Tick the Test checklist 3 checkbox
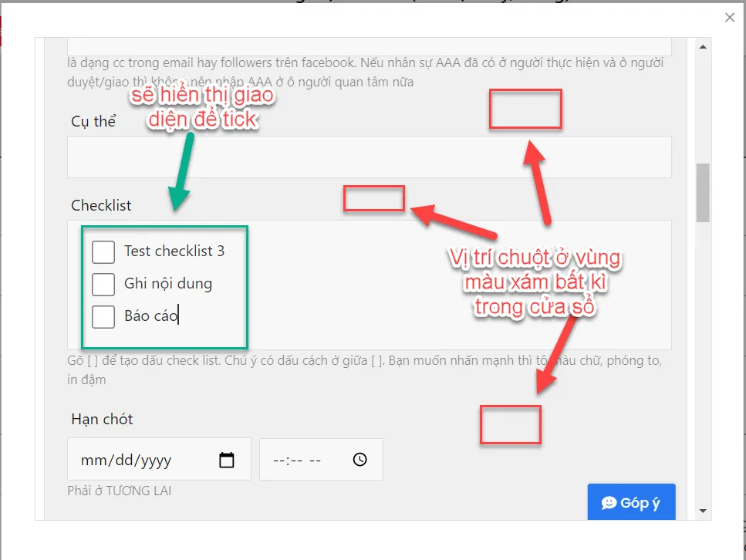Screen dimensions: 746x560 (x=103, y=251)
